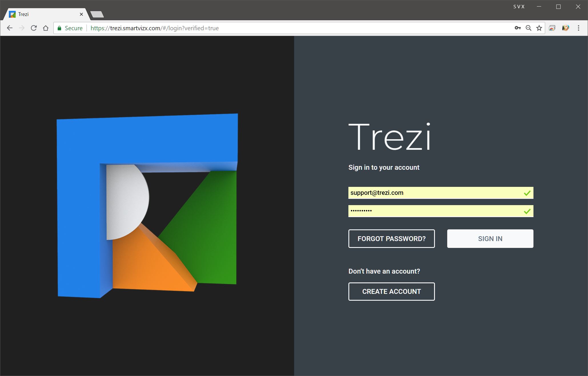
Task: Go to the browser home page
Action: (46, 28)
